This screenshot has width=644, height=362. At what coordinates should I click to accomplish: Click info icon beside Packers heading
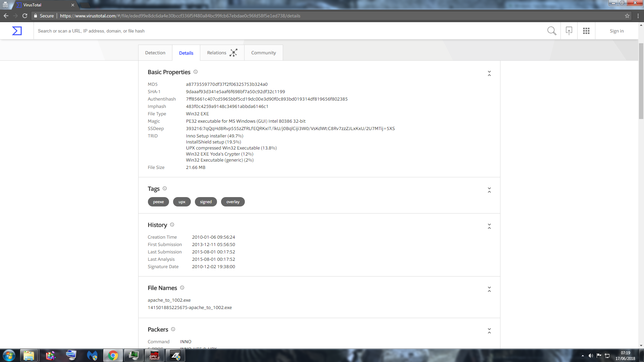click(x=173, y=329)
